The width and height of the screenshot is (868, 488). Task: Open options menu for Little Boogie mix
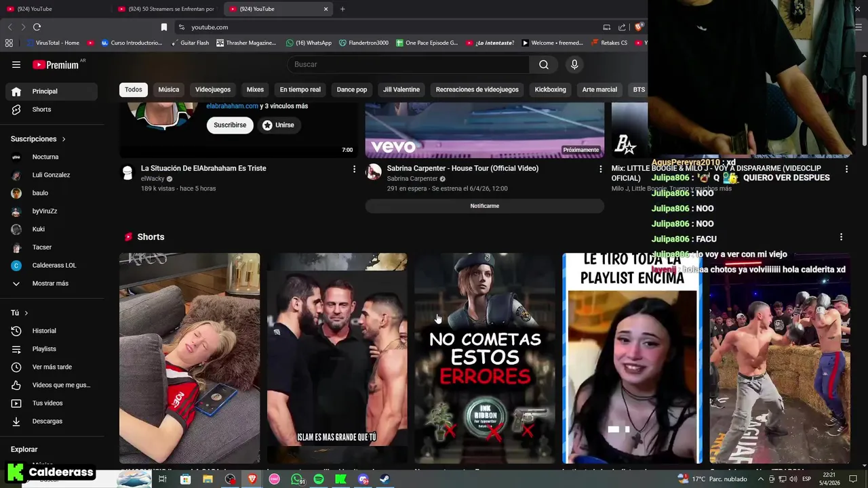(846, 169)
